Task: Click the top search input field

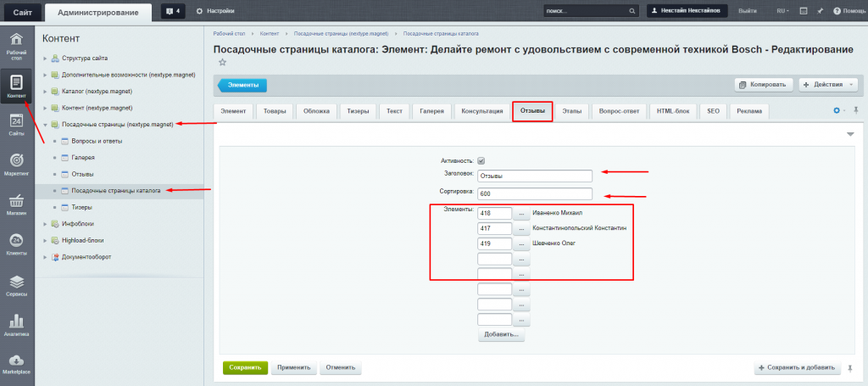Action: click(585, 11)
